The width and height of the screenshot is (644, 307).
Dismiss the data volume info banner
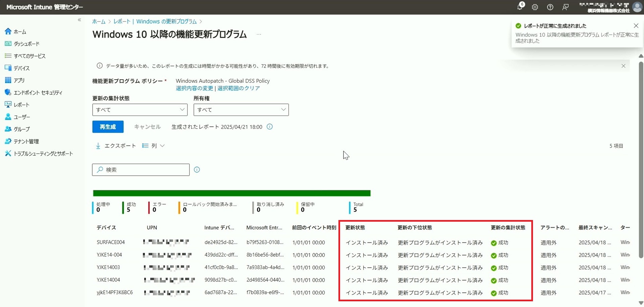623,66
